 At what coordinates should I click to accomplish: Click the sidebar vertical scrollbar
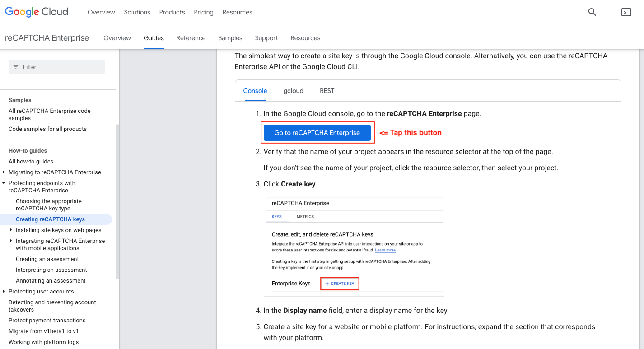117,203
